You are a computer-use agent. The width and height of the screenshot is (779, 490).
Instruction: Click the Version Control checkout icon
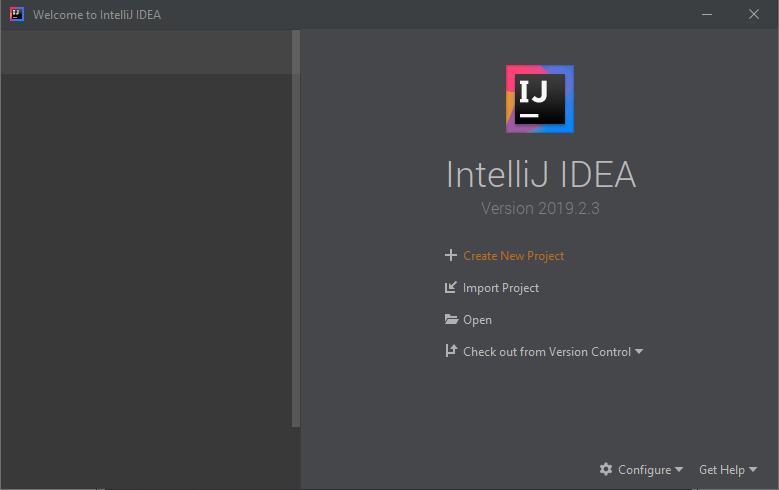click(450, 352)
